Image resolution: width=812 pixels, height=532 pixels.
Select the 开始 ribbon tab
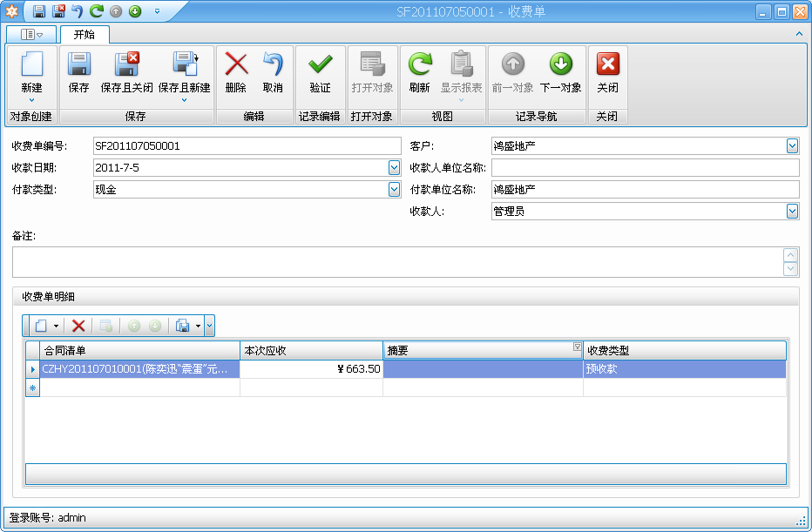tap(85, 35)
